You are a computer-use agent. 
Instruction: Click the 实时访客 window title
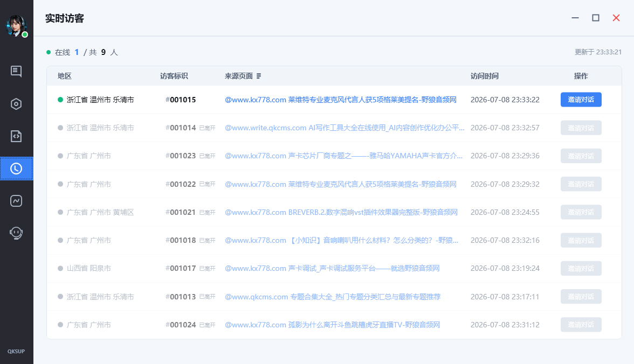(65, 18)
